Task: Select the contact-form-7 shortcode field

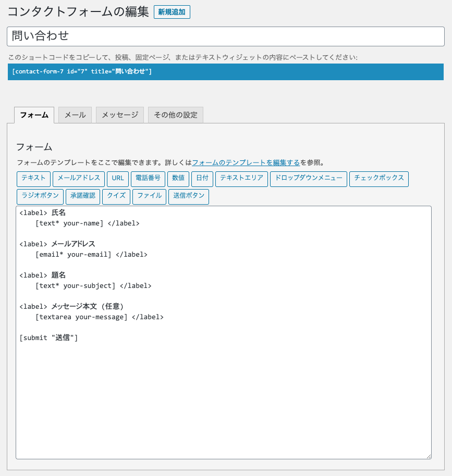Action: pos(226,72)
